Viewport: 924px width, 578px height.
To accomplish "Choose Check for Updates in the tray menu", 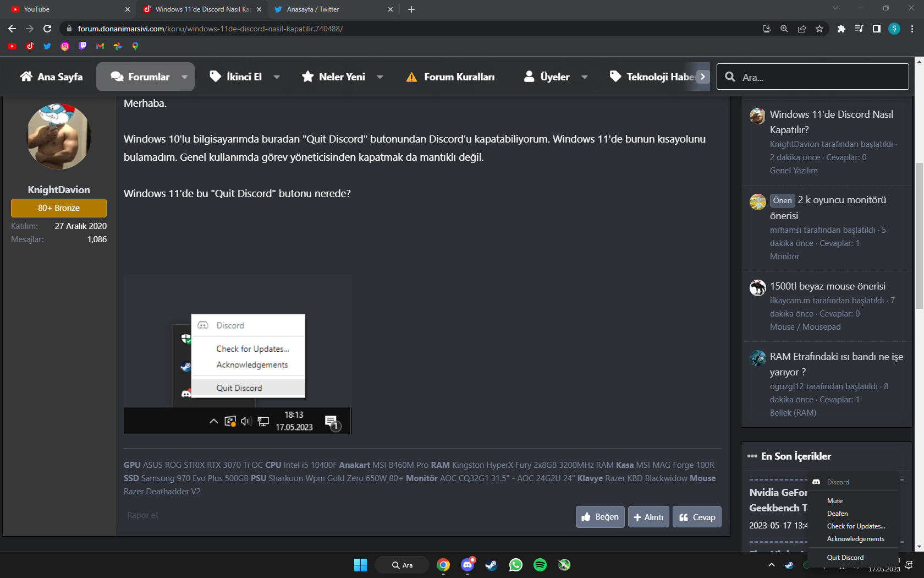I will tap(853, 526).
